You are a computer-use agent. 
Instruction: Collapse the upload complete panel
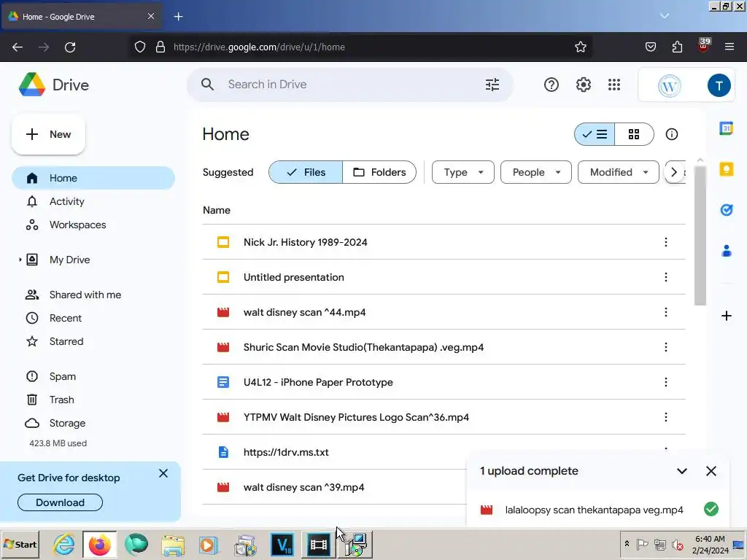pos(682,471)
